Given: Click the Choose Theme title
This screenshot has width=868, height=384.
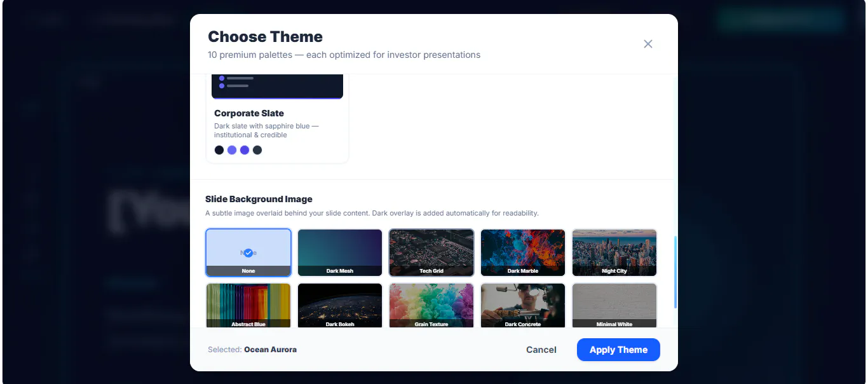Looking at the screenshot, I should click(x=265, y=37).
